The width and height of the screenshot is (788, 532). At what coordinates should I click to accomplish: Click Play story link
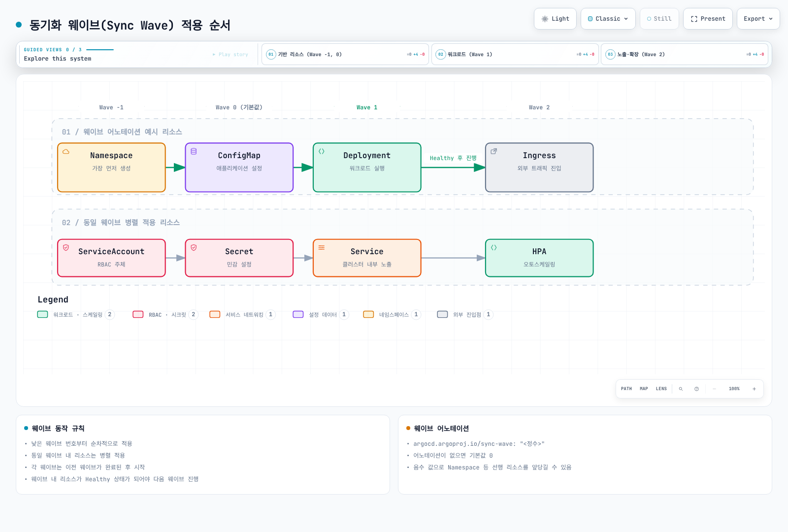230,55
